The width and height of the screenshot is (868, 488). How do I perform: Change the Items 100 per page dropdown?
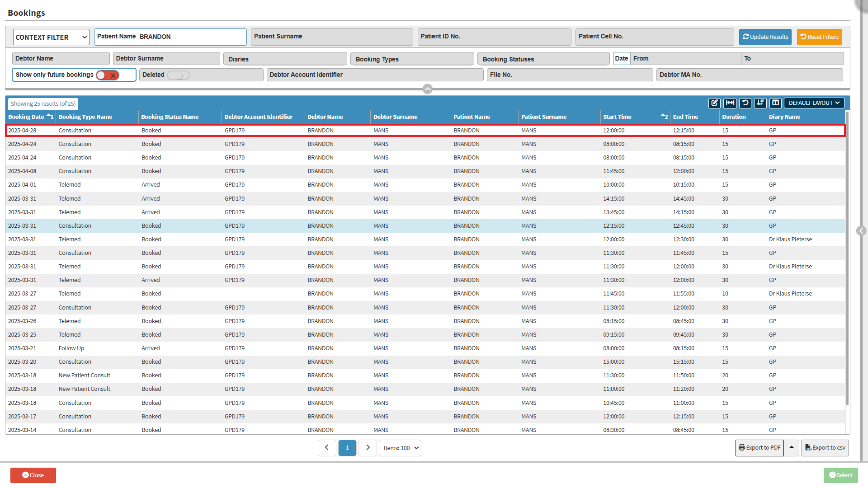(x=400, y=448)
